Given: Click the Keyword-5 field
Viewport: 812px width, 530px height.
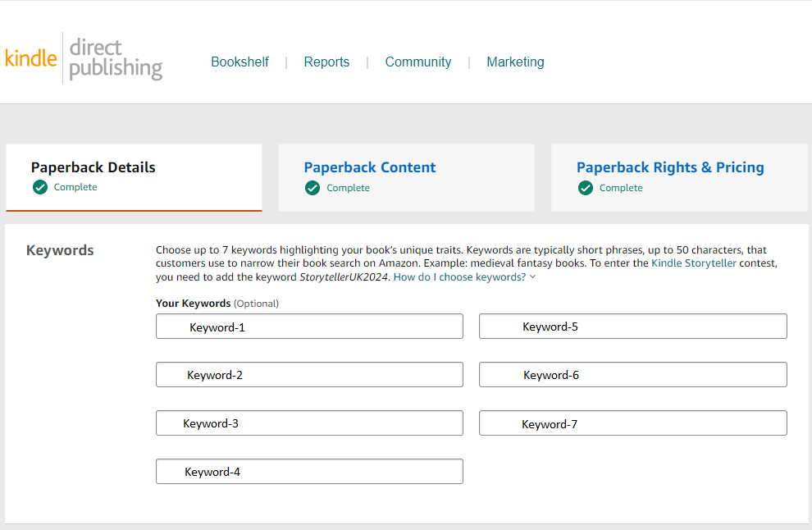Looking at the screenshot, I should pos(632,326).
